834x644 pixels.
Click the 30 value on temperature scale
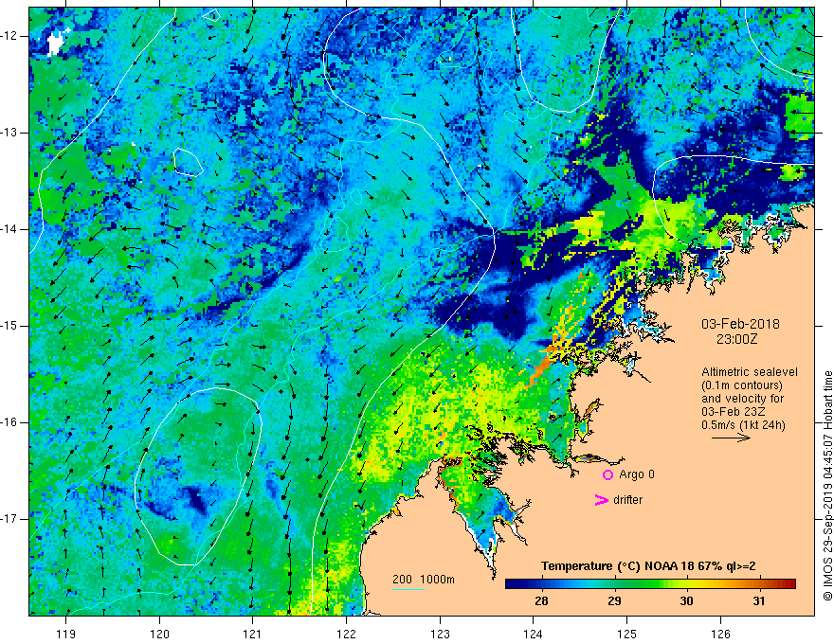click(687, 601)
